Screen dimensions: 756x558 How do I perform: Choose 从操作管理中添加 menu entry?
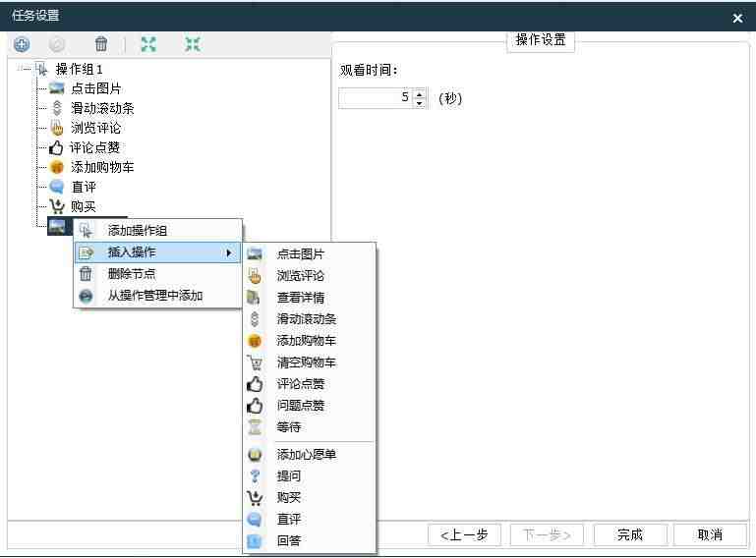click(157, 296)
